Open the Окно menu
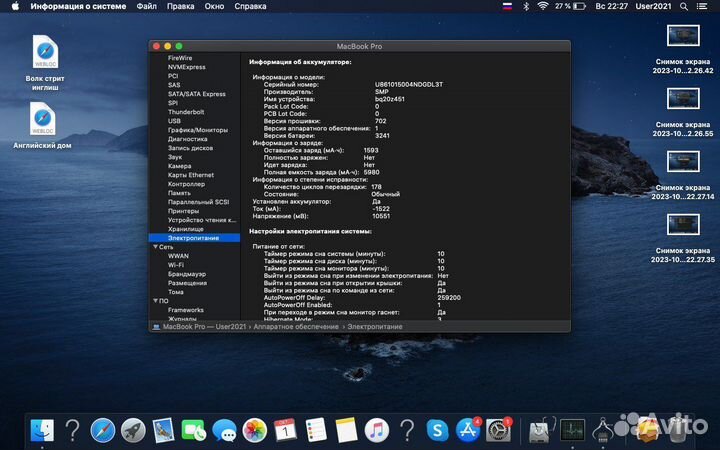Screen dimensions: 720x450 (x=214, y=6)
